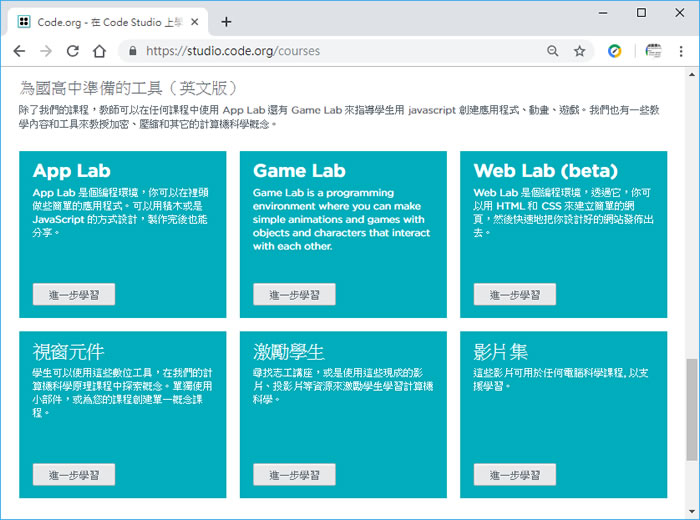Click the Game Lab English description text

(x=342, y=219)
